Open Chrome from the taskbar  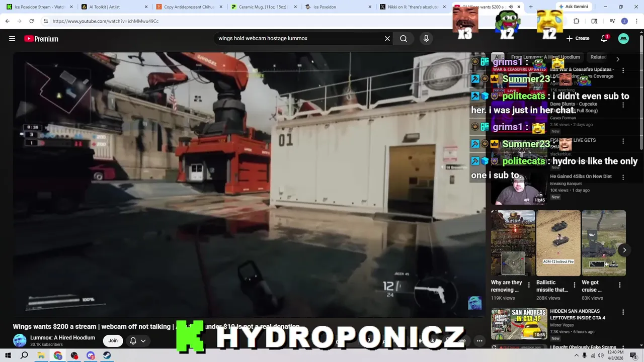pos(58,355)
